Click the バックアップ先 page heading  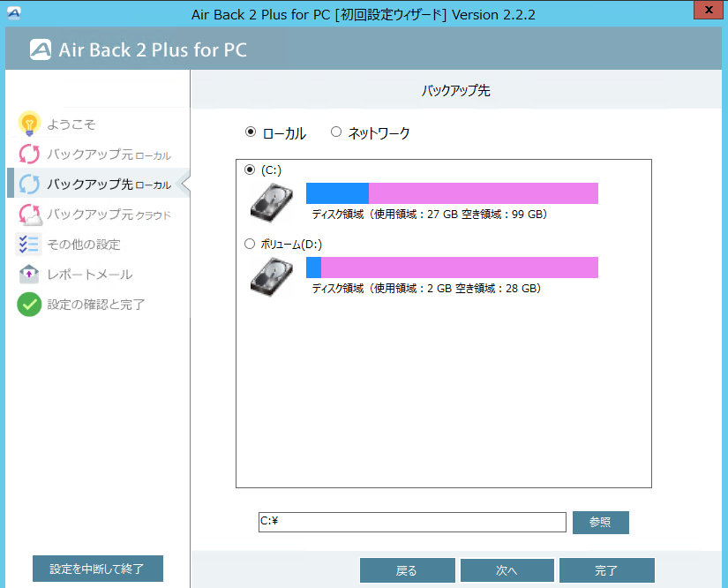click(456, 91)
